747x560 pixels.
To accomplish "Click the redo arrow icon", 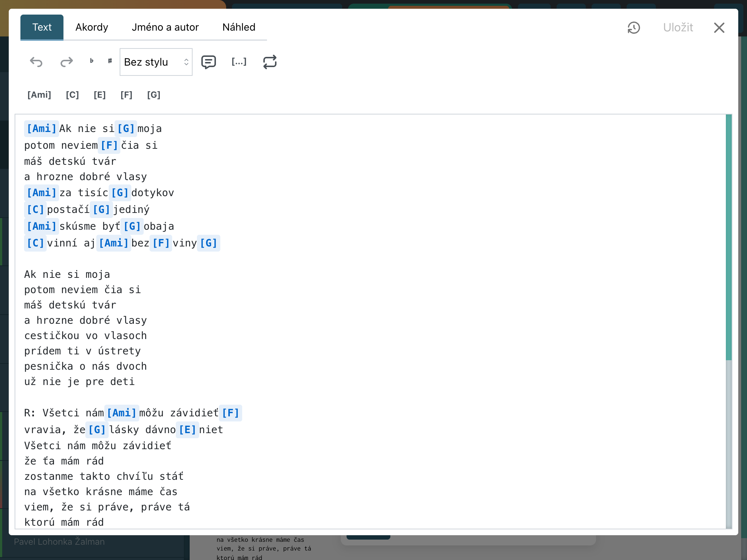I will (66, 62).
